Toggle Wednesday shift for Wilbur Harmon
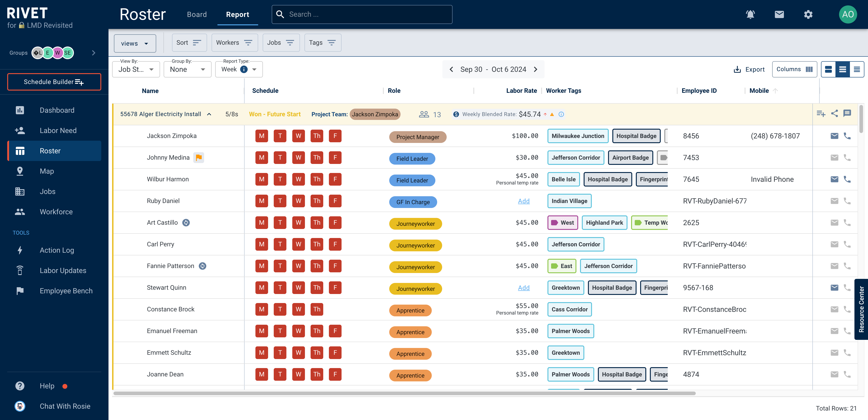The width and height of the screenshot is (868, 420). click(298, 179)
